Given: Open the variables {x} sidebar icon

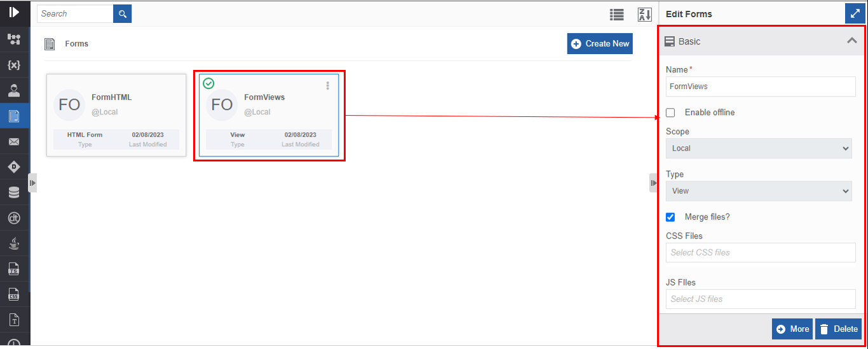Looking at the screenshot, I should [14, 65].
